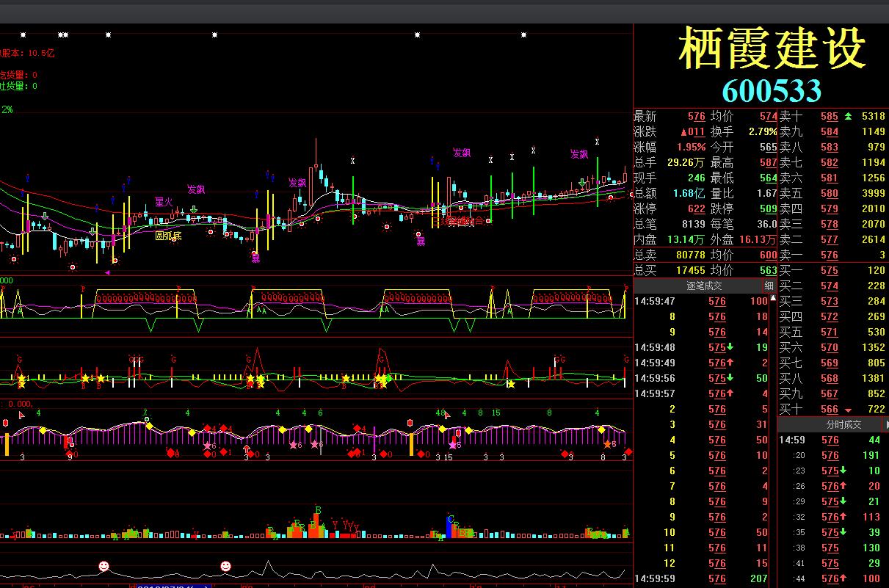The width and height of the screenshot is (889, 588).
Task: Select the 星火 signal label on chart
Action: click(x=164, y=202)
